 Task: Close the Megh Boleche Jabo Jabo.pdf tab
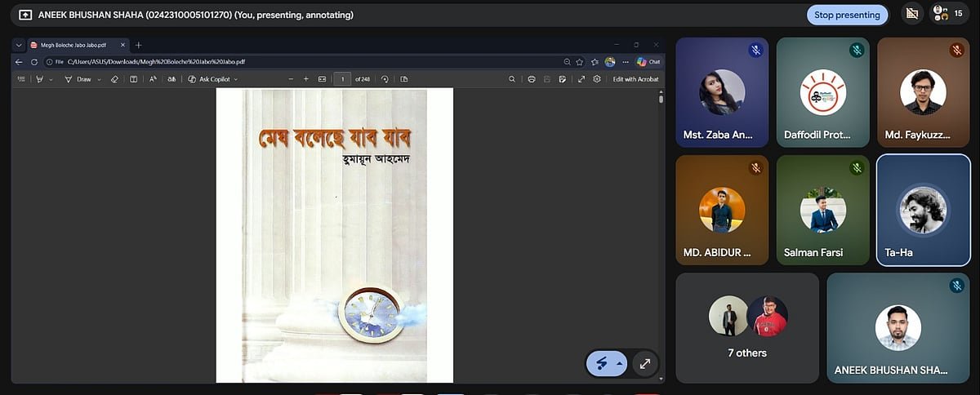[x=122, y=45]
